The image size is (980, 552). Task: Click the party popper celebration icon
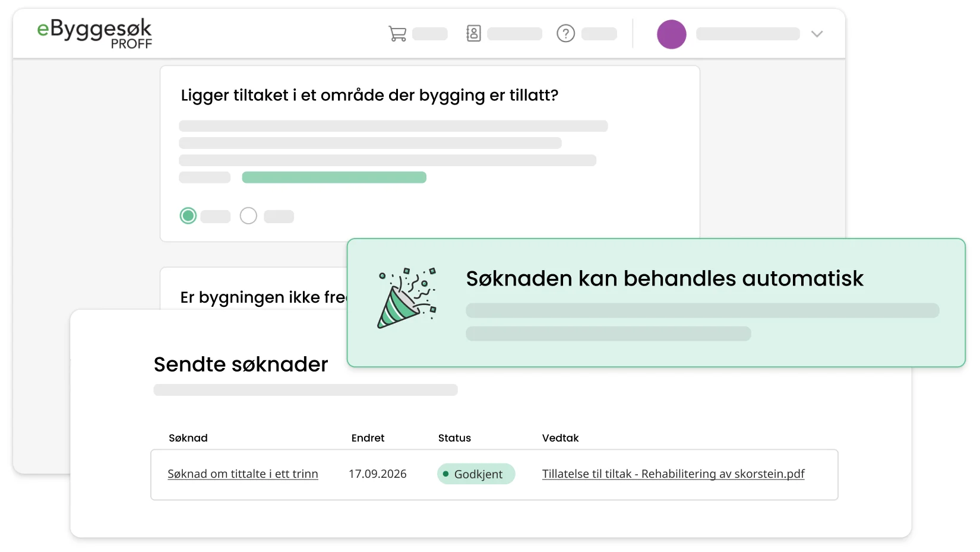(407, 298)
